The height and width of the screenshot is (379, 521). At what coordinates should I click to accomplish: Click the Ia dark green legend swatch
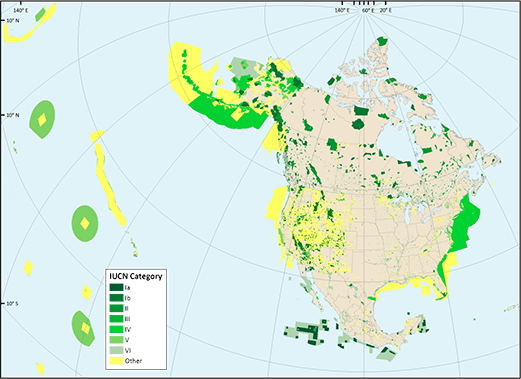click(116, 287)
